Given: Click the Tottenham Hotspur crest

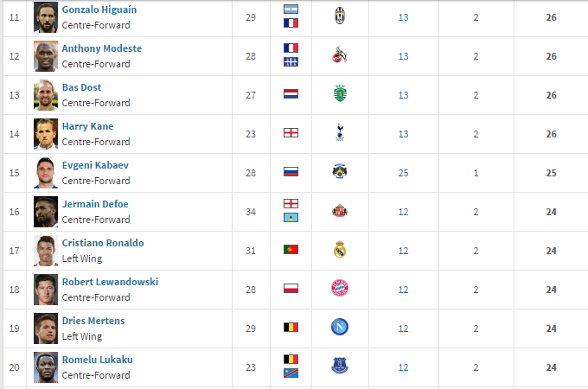Looking at the screenshot, I should coord(340,132).
